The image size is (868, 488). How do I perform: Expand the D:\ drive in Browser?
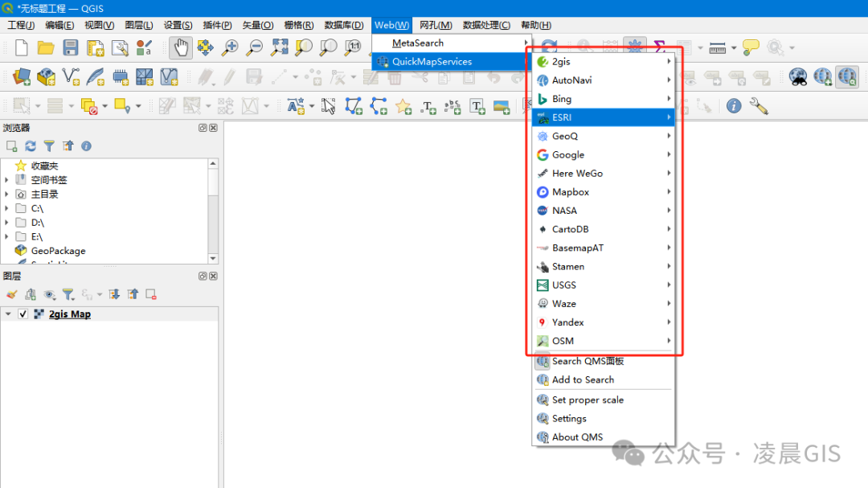click(6, 223)
